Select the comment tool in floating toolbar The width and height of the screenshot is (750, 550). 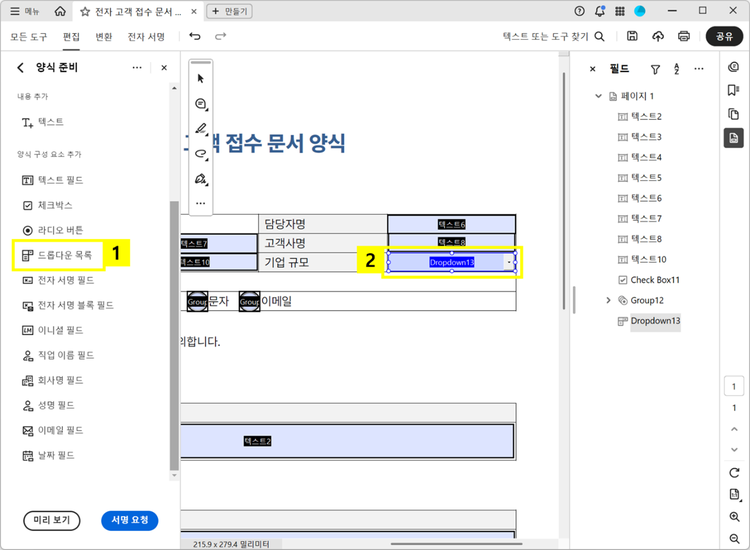[x=201, y=104]
